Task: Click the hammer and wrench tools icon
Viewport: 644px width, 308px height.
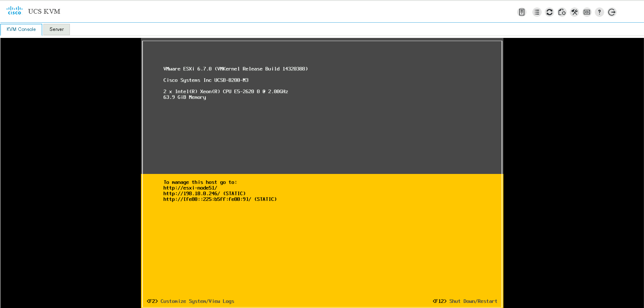Action: click(574, 12)
